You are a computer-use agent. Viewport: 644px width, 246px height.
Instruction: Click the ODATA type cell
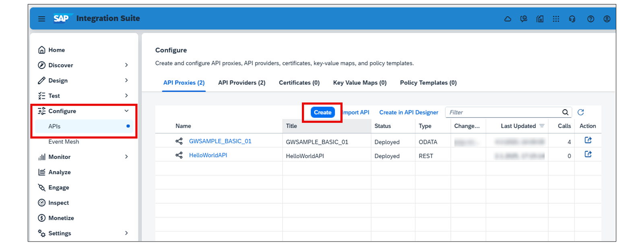click(x=428, y=142)
